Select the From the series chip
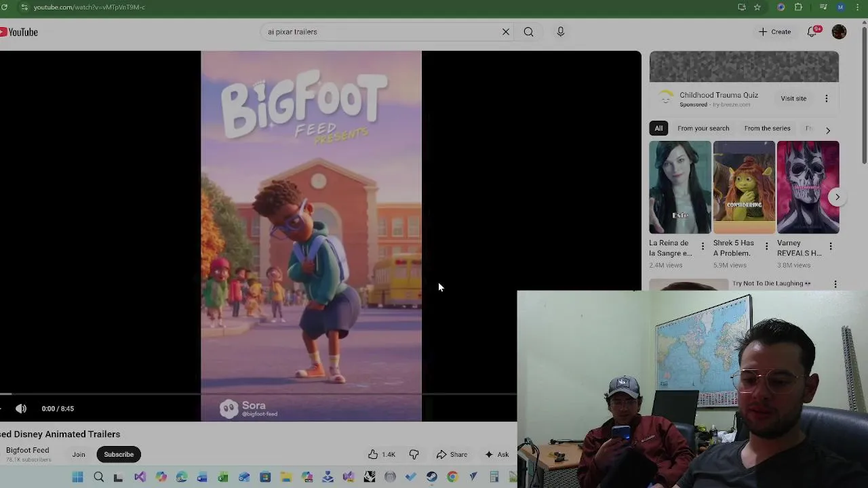The width and height of the screenshot is (868, 488). tap(767, 128)
